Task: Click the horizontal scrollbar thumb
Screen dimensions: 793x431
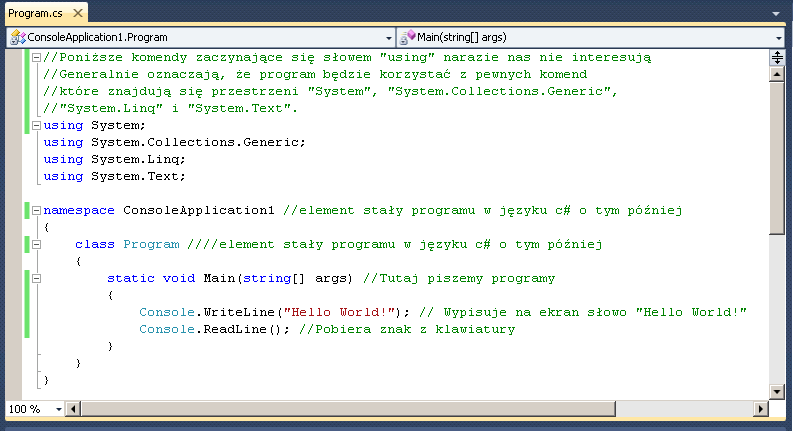Action: [348, 409]
